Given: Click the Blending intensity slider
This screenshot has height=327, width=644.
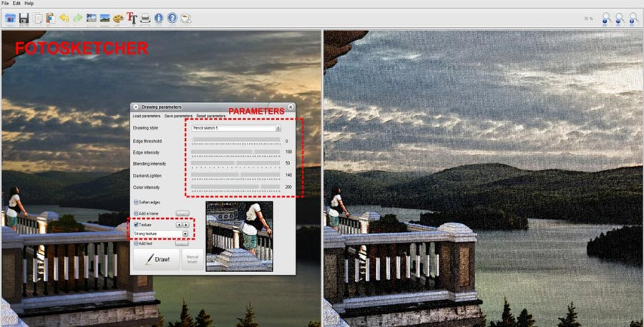Looking at the screenshot, I should (235, 163).
